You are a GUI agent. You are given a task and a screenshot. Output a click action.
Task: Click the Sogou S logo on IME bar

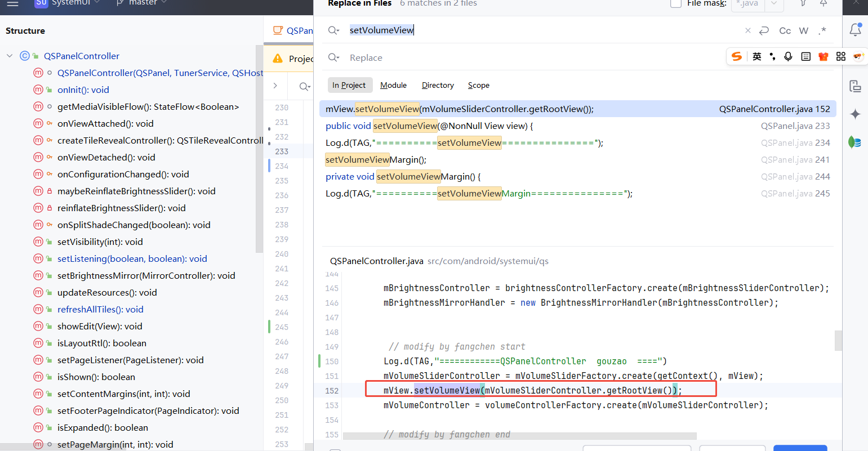click(737, 56)
